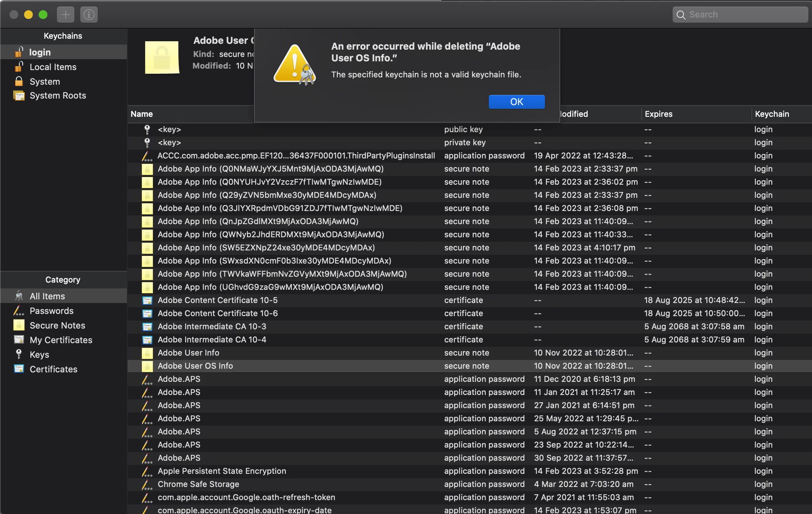
Task: Click the Keychain column header
Action: (772, 114)
